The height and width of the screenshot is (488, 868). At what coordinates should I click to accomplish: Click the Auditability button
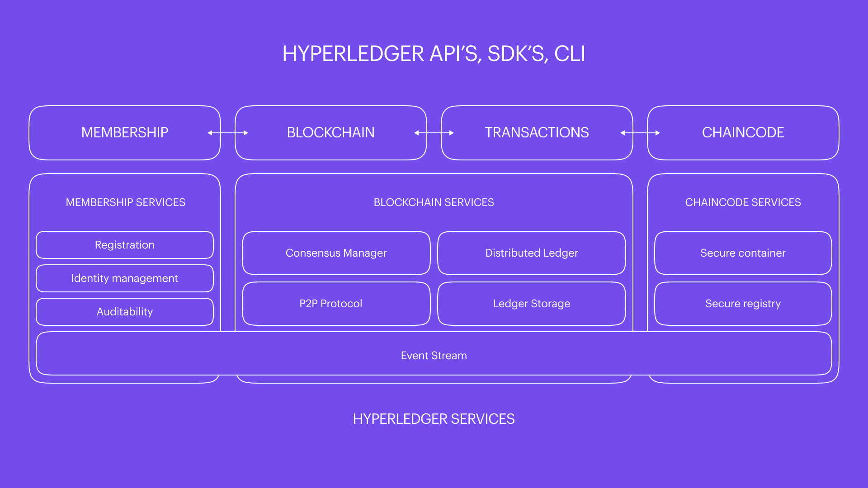(125, 312)
